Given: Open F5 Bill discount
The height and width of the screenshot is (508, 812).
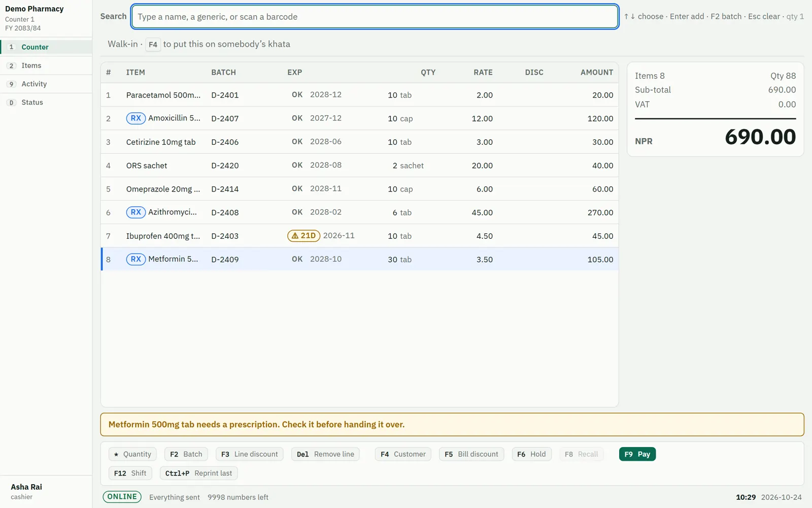Looking at the screenshot, I should coord(471,454).
